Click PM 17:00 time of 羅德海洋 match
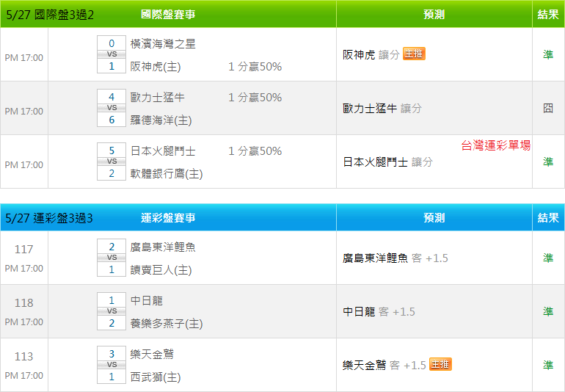Screen dimensions: 565x392 coord(23,111)
